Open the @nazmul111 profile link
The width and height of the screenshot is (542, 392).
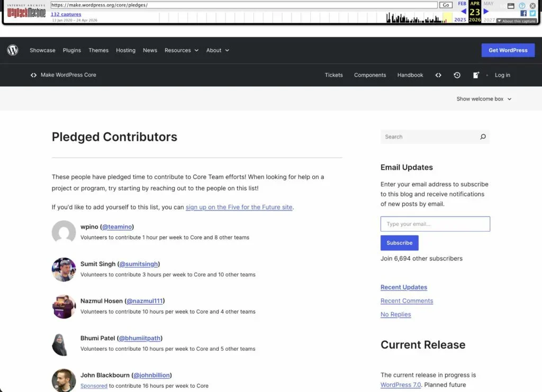[144, 301]
